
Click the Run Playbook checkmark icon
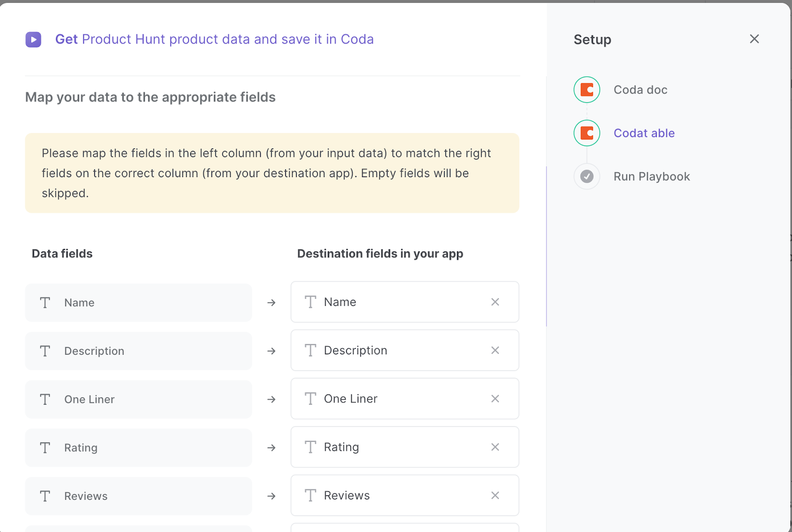(x=587, y=176)
